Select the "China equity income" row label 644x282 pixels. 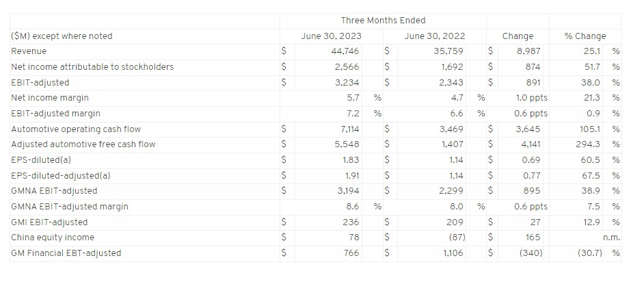(53, 238)
